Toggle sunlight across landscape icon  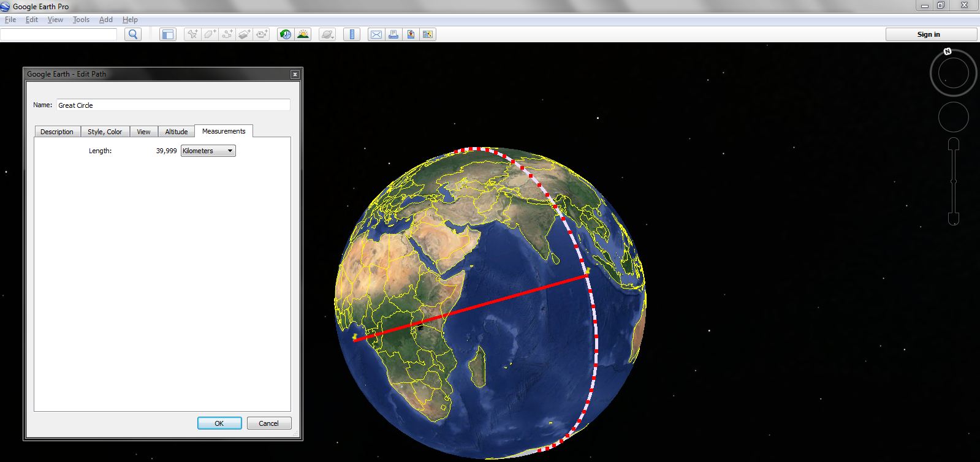pos(303,34)
